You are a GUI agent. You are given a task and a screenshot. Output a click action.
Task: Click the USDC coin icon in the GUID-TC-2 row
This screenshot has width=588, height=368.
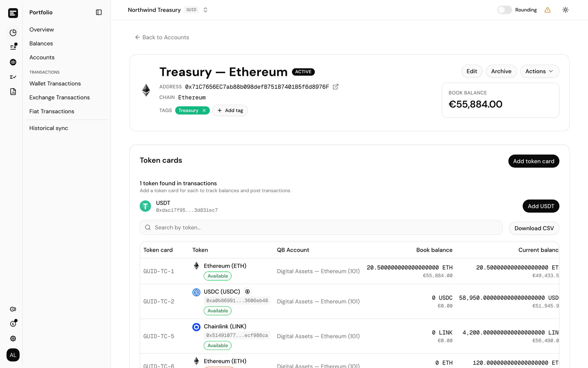(197, 292)
